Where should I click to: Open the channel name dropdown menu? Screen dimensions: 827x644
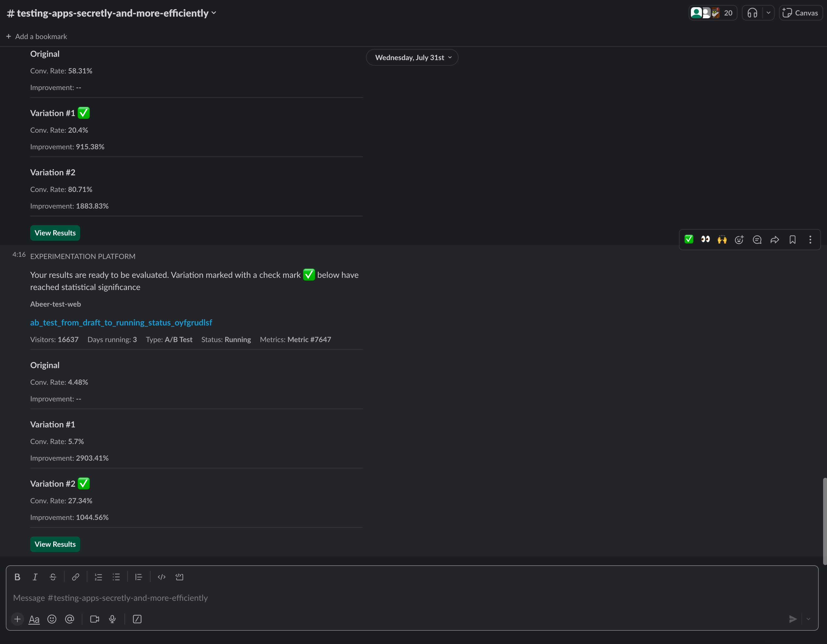point(112,13)
